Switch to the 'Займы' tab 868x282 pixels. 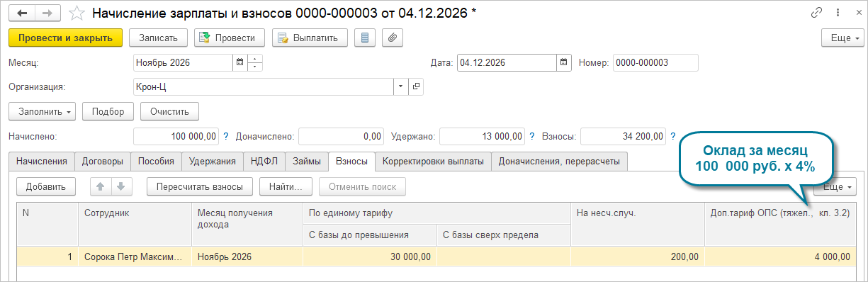tap(307, 162)
